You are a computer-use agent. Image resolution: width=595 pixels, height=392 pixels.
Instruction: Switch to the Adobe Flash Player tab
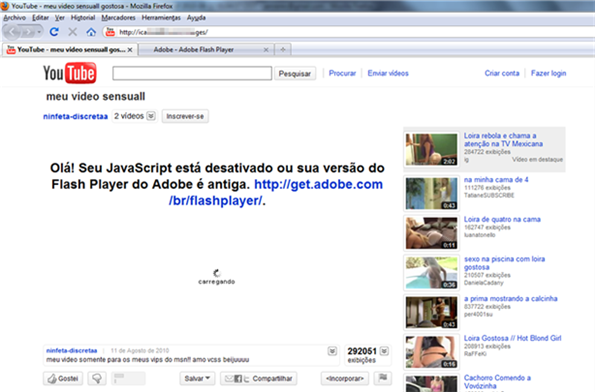pos(205,50)
